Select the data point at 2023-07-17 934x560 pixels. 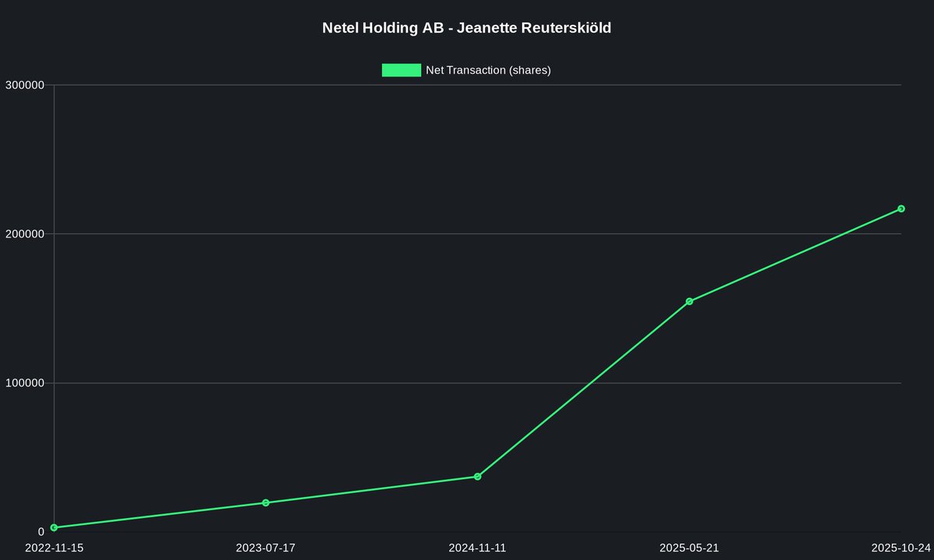[x=265, y=502]
